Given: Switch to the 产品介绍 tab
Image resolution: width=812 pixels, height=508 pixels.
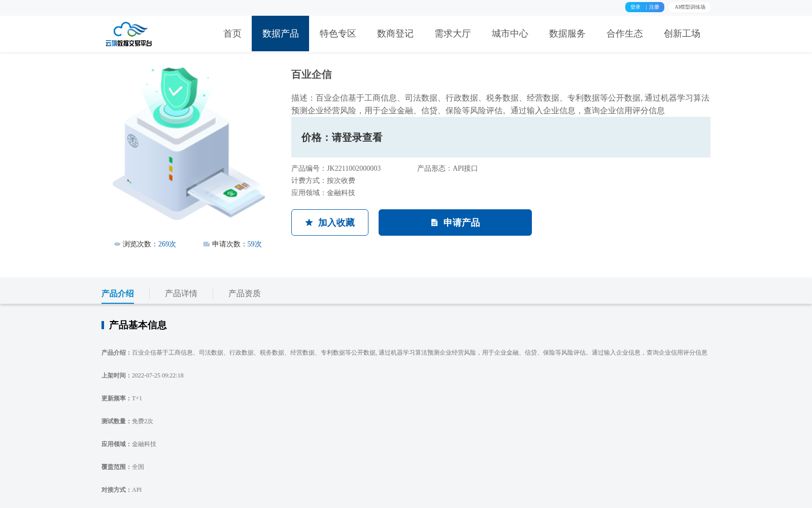Looking at the screenshot, I should point(118,294).
